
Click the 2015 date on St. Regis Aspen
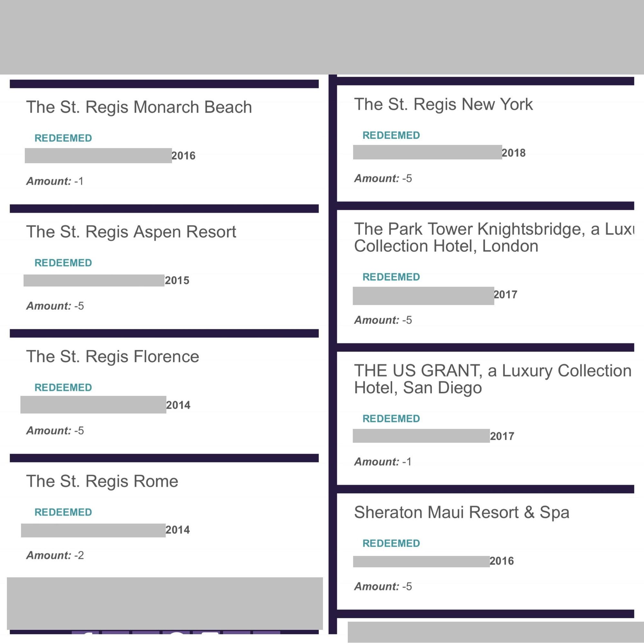(x=177, y=281)
